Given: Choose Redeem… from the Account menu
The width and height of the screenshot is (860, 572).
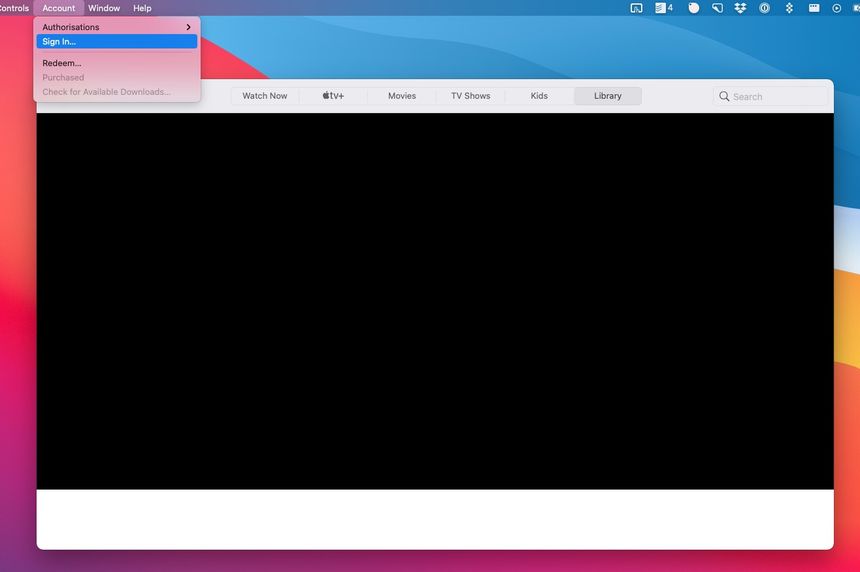Looking at the screenshot, I should pos(62,63).
